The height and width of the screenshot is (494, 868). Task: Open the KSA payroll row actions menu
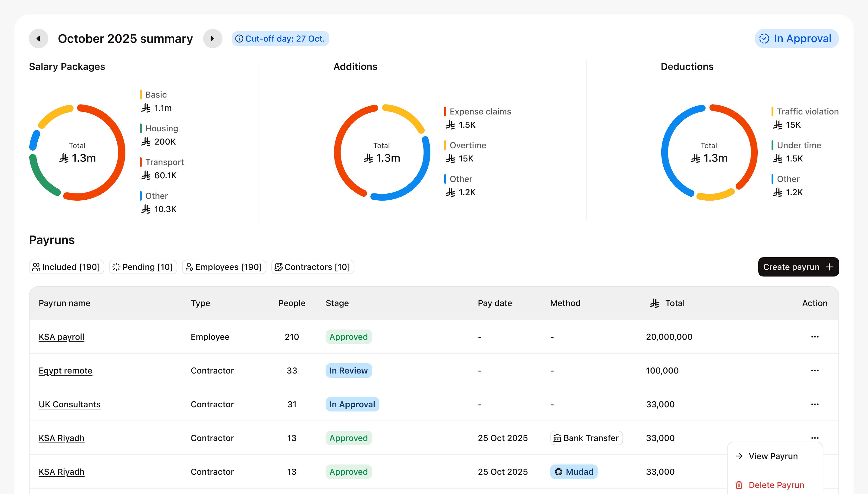pos(815,336)
